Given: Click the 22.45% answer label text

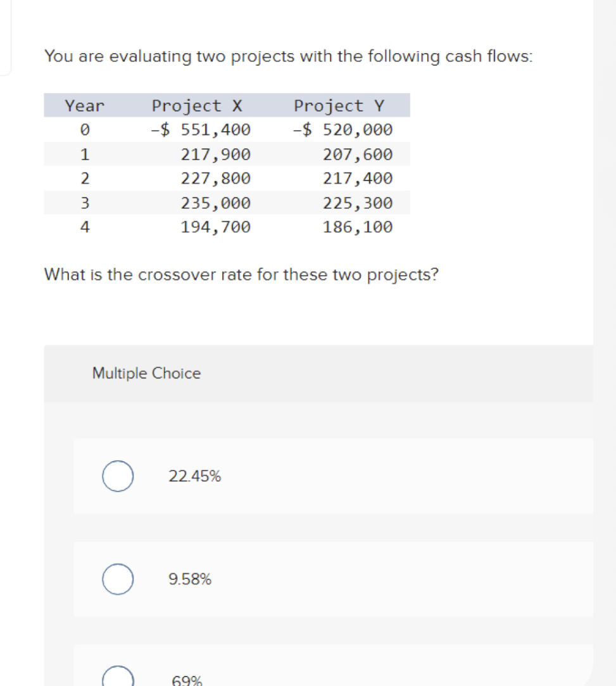Looking at the screenshot, I should click(x=194, y=476).
